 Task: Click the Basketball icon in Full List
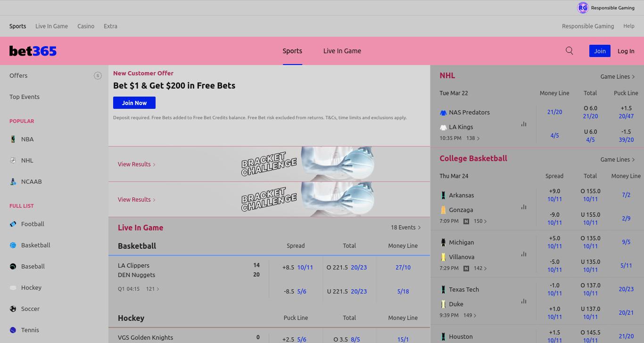tap(13, 245)
